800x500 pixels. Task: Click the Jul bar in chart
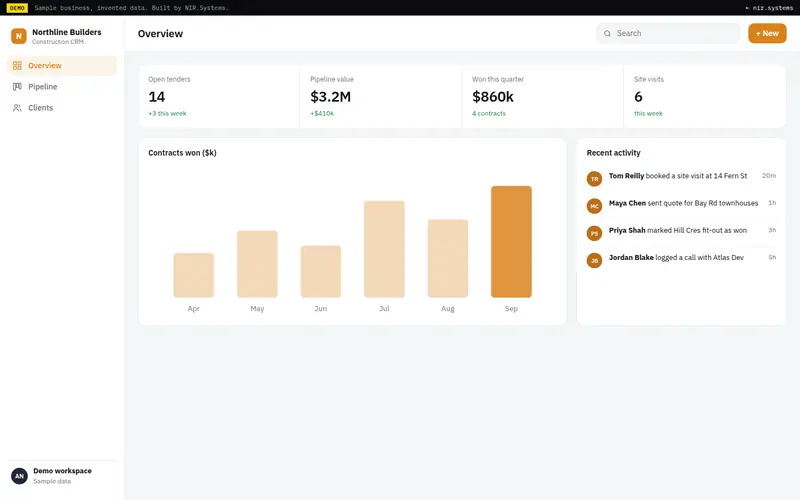[384, 249]
